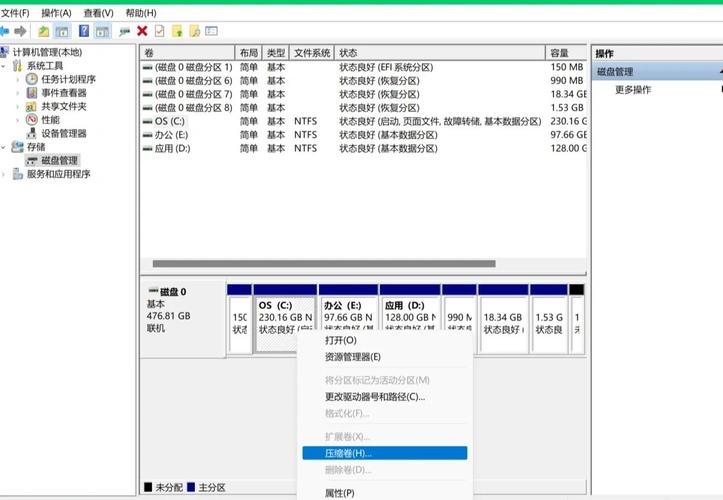Viewport: 723px width, 500px height.
Task: Click the black 未分配 legend swatch
Action: pos(148,487)
